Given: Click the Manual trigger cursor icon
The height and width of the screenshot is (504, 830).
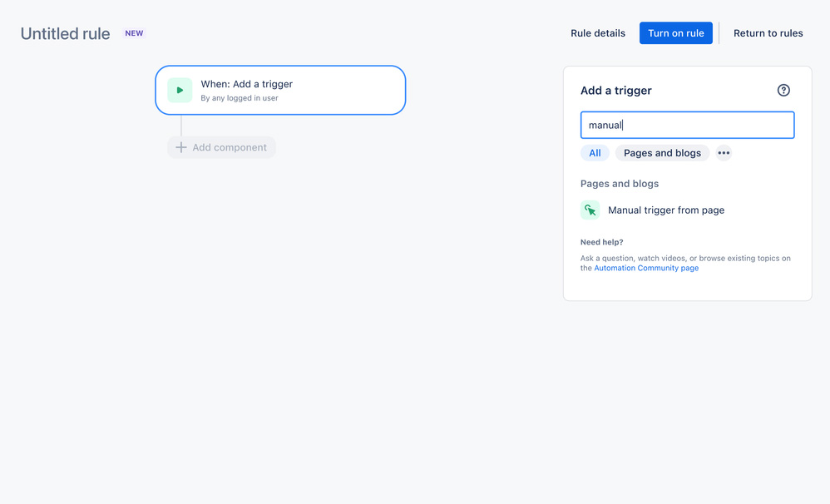Looking at the screenshot, I should (x=590, y=210).
